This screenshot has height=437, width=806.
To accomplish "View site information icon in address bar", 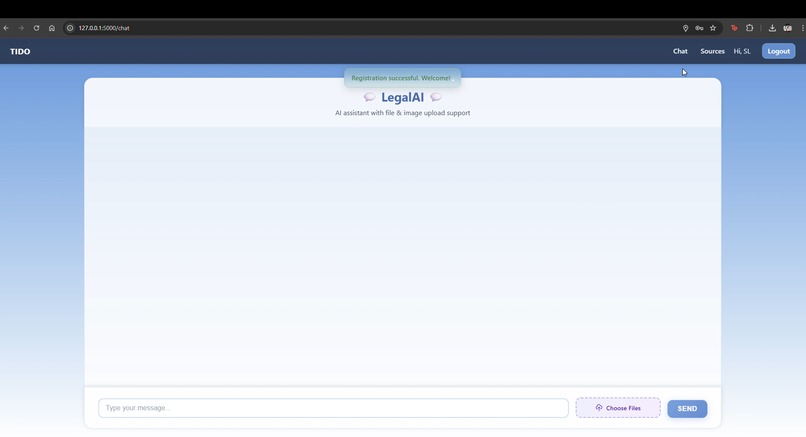I will tap(70, 28).
